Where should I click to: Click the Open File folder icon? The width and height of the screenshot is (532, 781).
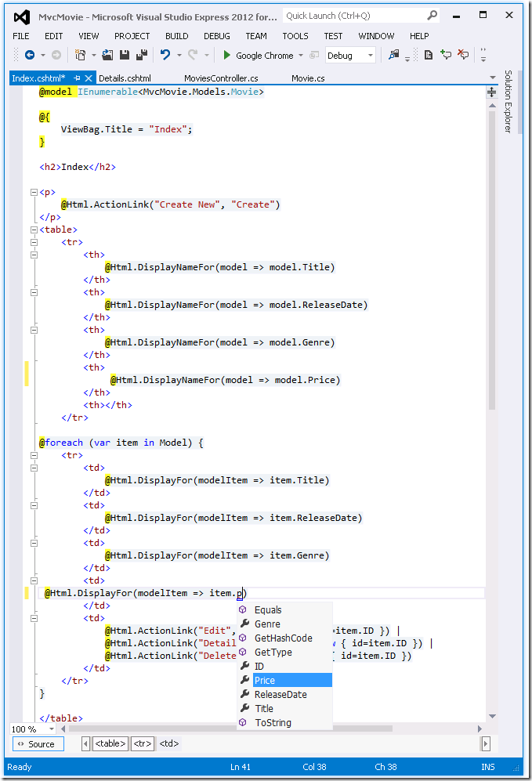[107, 56]
